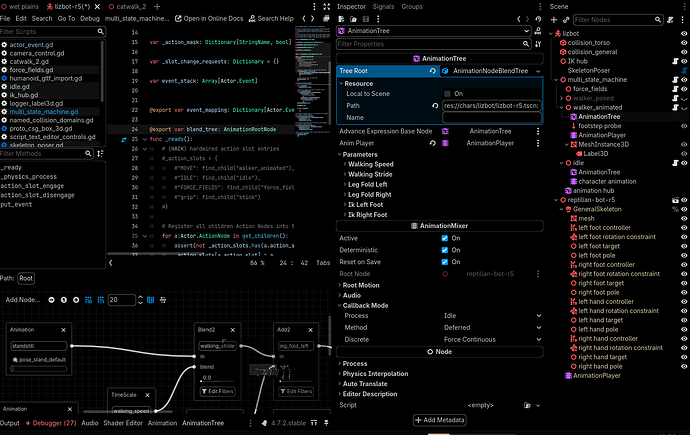Add a new child node in Scene dock

point(554,19)
